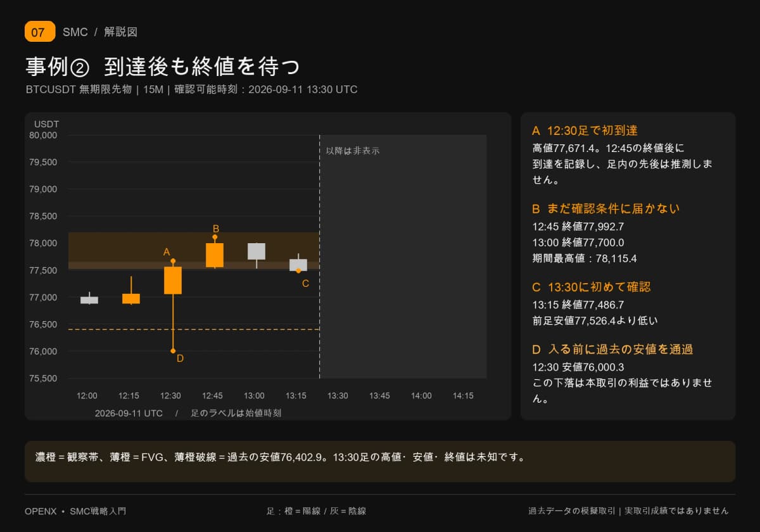Click the 13:00 gray candle body

point(256,251)
